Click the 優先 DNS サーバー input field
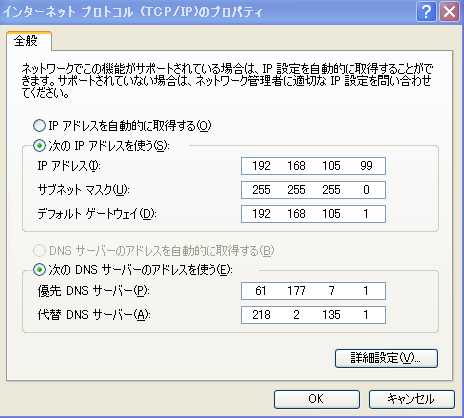The width and height of the screenshot is (464, 418). click(x=313, y=291)
